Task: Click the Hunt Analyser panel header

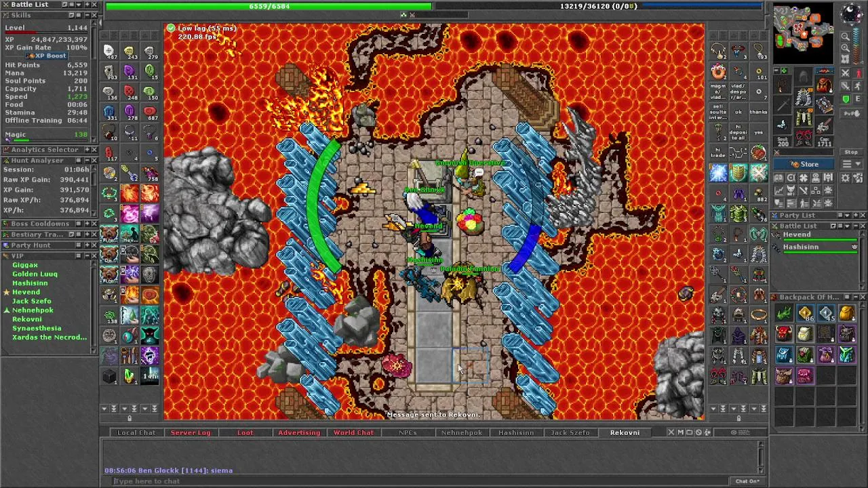Action: tap(49, 161)
